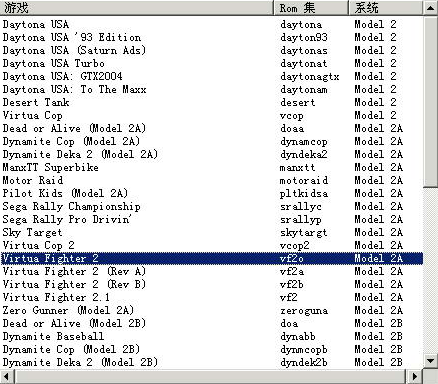Select Sega Rally Championship row
Viewport: 438px width, 384px height.
point(211,206)
